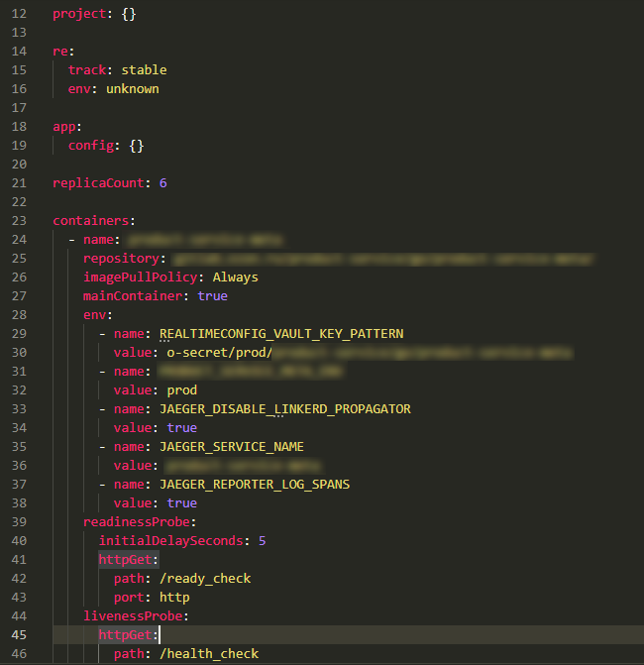Click the 'name' key on line 24
This screenshot has width=644, height=665.
click(x=98, y=240)
